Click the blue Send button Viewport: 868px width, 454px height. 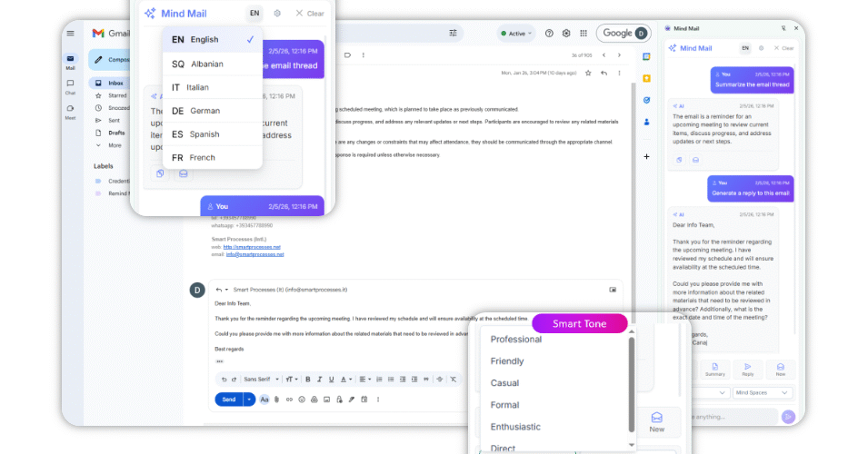pyautogui.click(x=228, y=400)
